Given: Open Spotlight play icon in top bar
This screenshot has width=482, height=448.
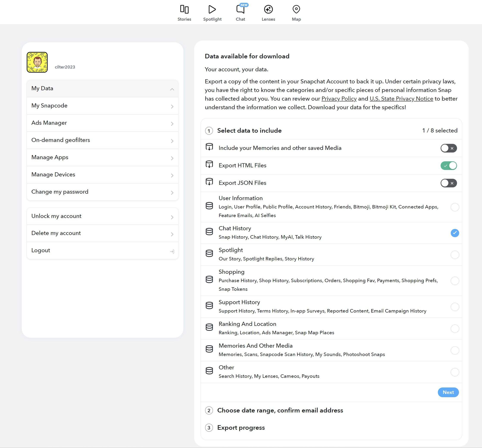Looking at the screenshot, I should [212, 10].
